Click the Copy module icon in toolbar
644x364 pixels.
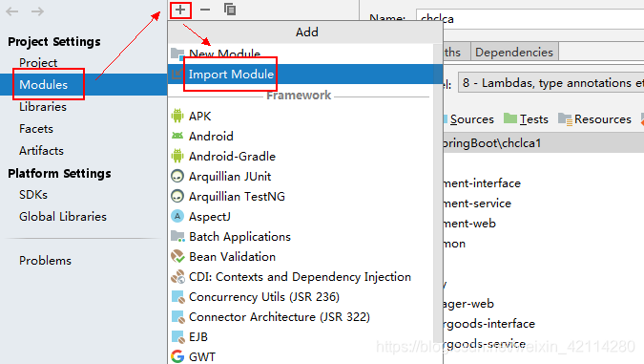tap(230, 10)
